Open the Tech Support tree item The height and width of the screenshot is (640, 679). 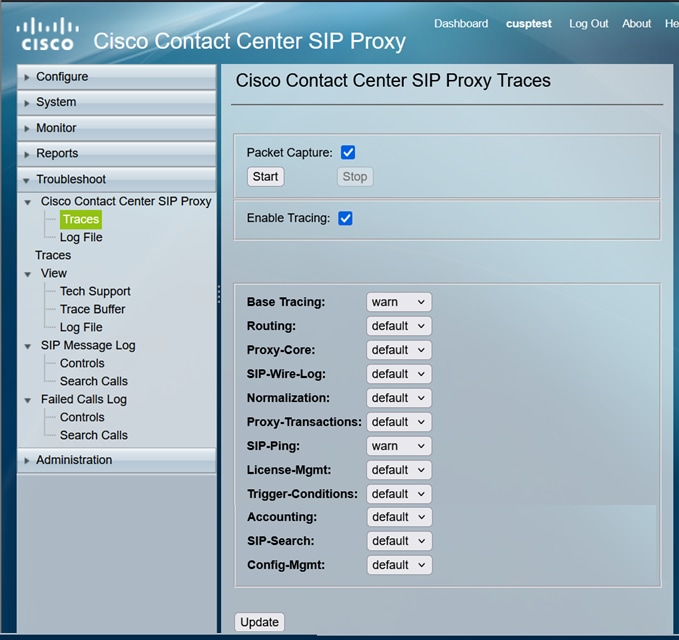coord(95,291)
